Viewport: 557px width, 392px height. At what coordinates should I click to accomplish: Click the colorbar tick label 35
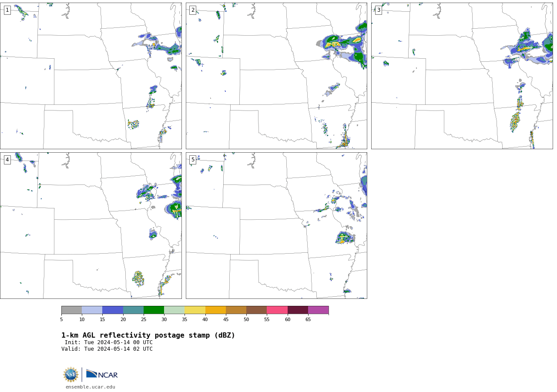click(x=185, y=319)
